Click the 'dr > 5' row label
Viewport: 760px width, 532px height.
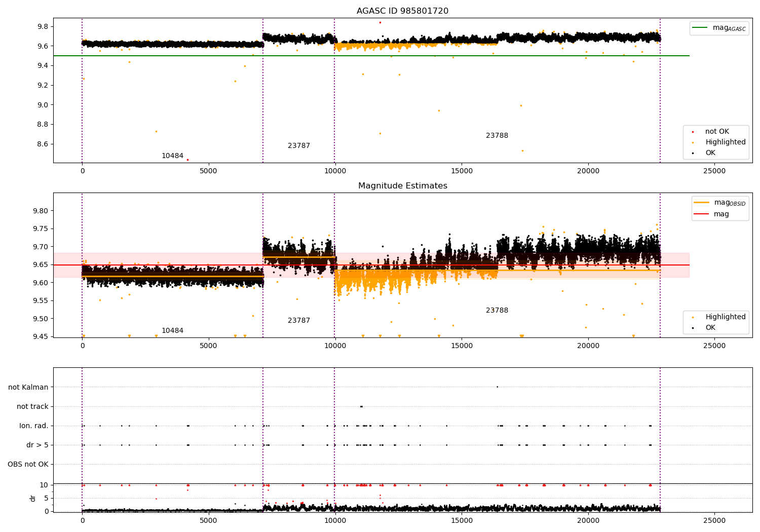pos(37,445)
